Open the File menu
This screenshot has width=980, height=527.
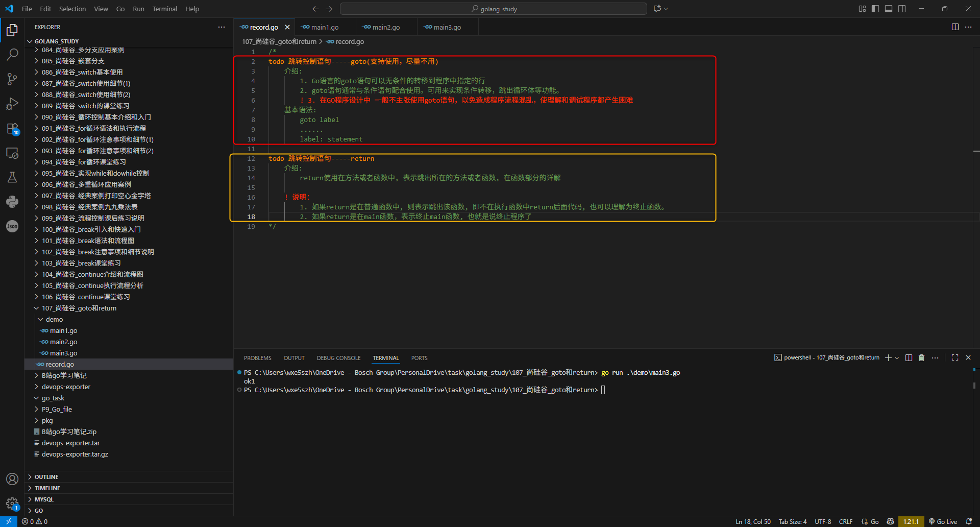pyautogui.click(x=27, y=9)
